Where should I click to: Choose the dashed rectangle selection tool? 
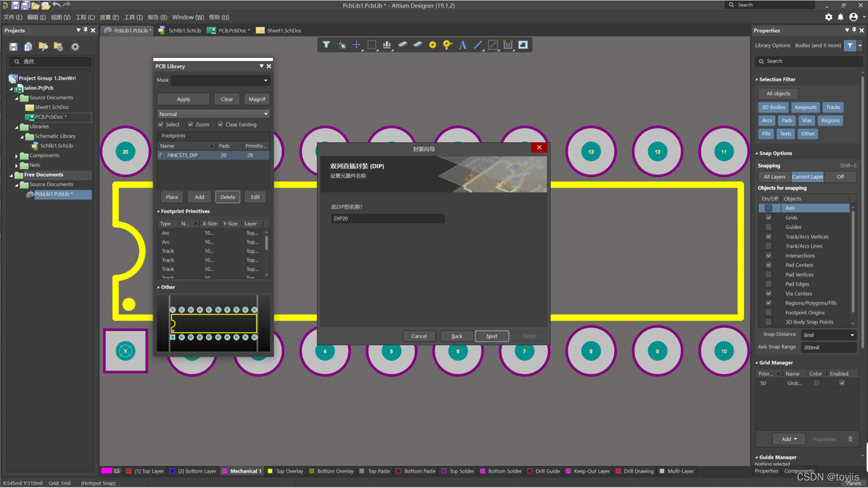point(372,45)
